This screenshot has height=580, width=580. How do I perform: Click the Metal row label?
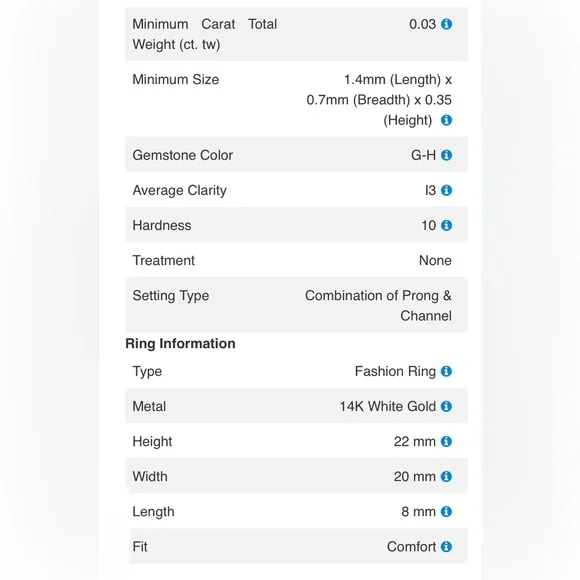[149, 406]
